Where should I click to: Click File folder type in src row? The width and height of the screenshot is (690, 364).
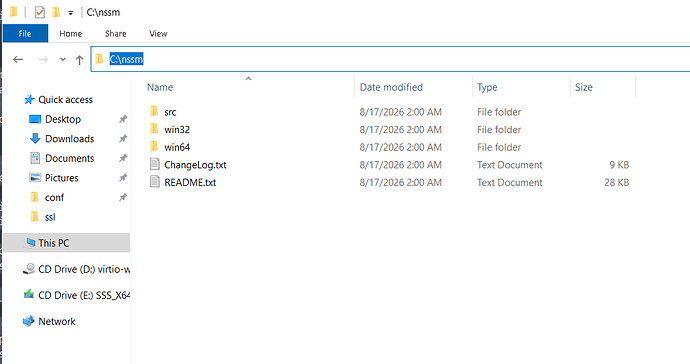tap(499, 112)
